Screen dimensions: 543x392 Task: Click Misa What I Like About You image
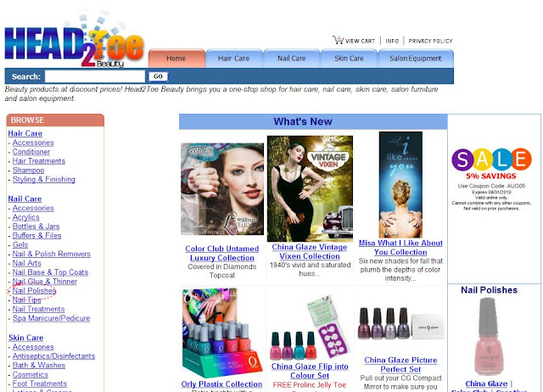pos(400,184)
